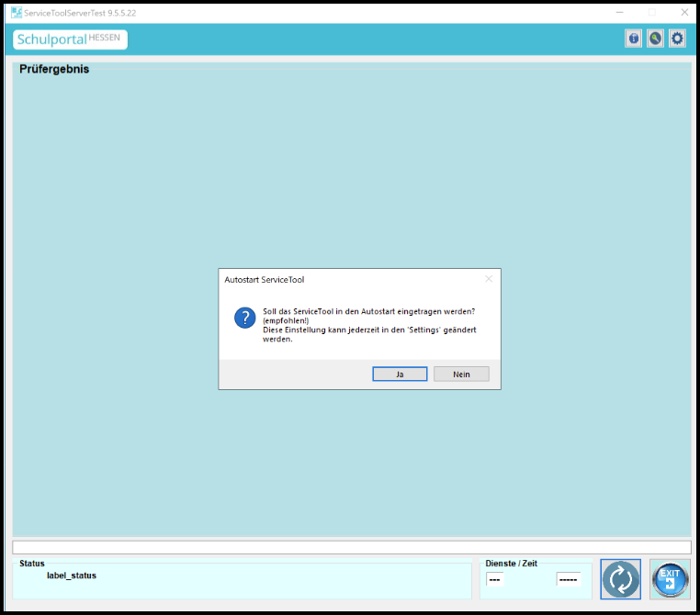The width and height of the screenshot is (700, 615).
Task: Select the label_status text in Status panel
Action: 72,576
